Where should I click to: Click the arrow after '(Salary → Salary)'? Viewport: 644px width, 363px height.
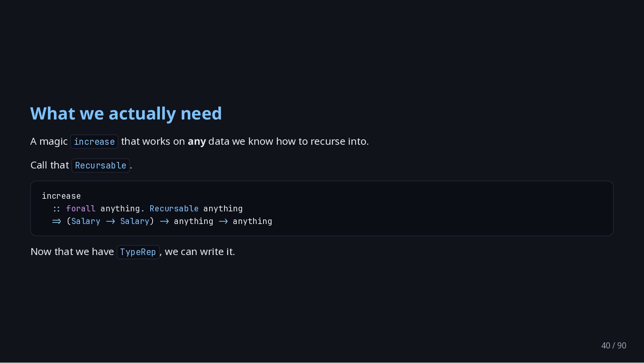164,221
